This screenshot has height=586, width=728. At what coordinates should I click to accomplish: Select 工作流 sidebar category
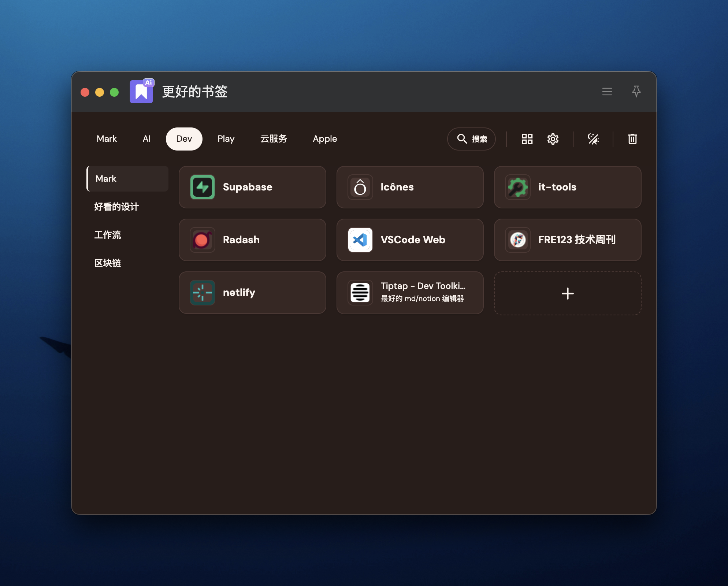[x=108, y=235]
